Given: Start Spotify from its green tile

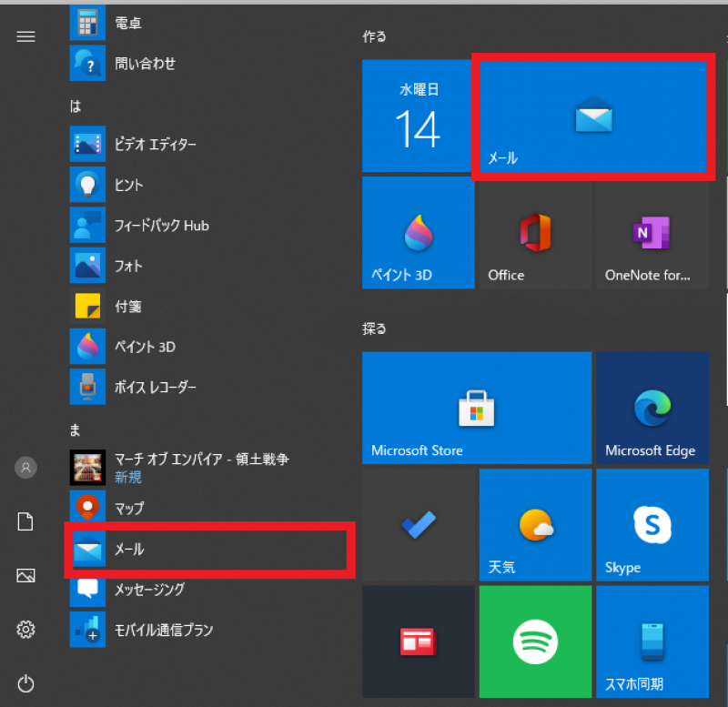Looking at the screenshot, I should click(535, 641).
